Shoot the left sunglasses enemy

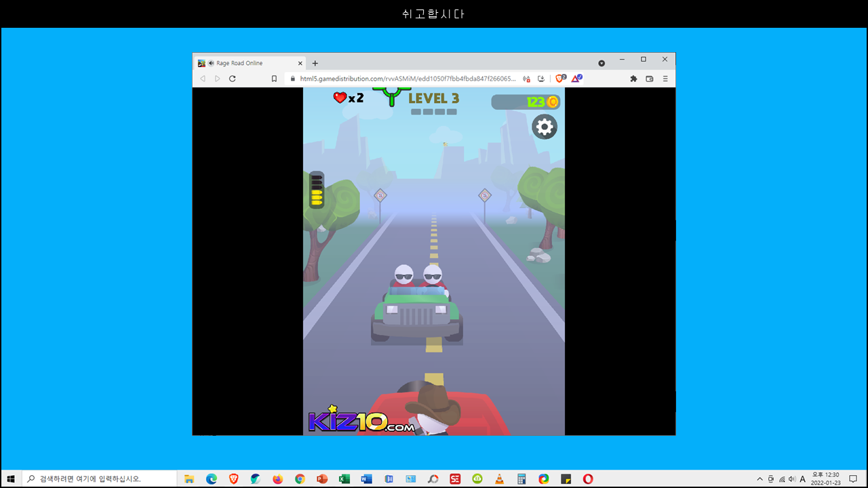[404, 274]
